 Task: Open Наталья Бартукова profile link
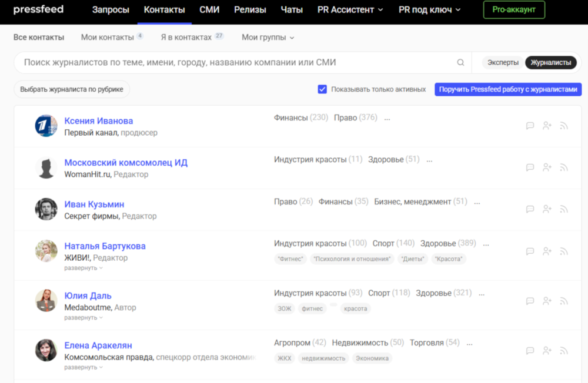(105, 246)
